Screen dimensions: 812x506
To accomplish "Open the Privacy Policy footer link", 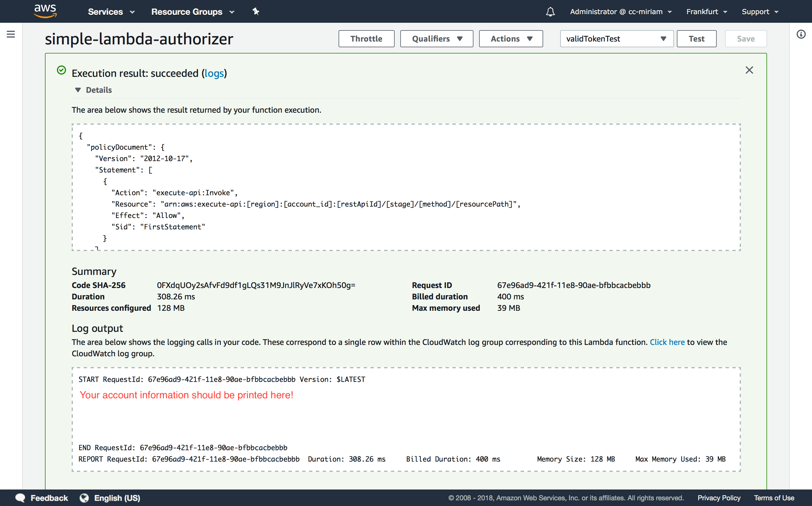I will click(719, 498).
